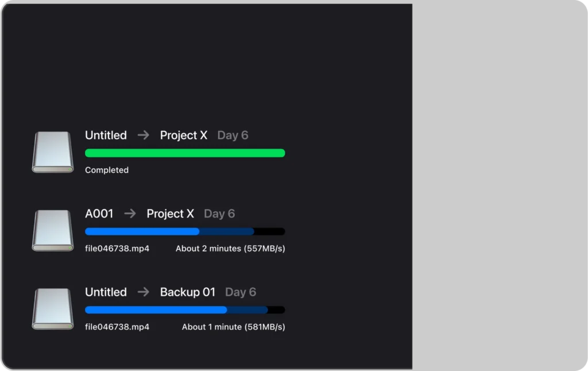Click the Project X label in the completed transfer
This screenshot has width=588, height=371.
point(184,135)
